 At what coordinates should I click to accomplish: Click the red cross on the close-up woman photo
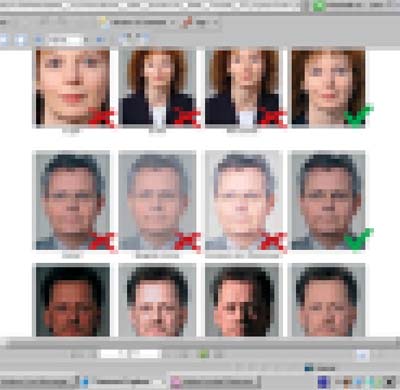(x=102, y=118)
